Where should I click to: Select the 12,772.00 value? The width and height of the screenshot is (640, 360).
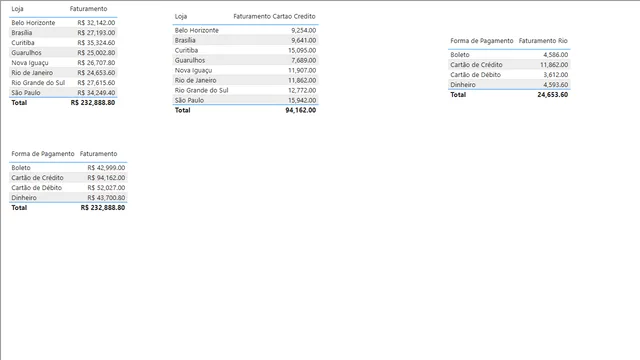point(302,91)
